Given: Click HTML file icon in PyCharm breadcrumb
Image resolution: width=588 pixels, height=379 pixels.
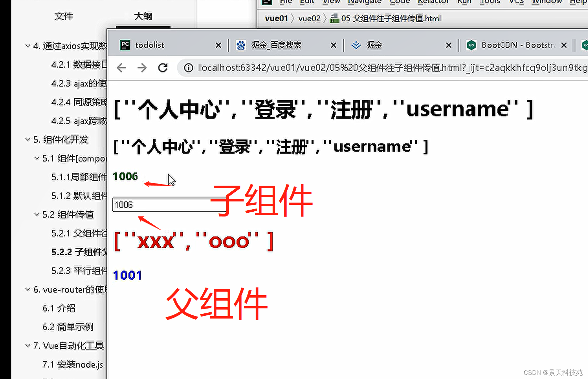Looking at the screenshot, I should point(334,18).
